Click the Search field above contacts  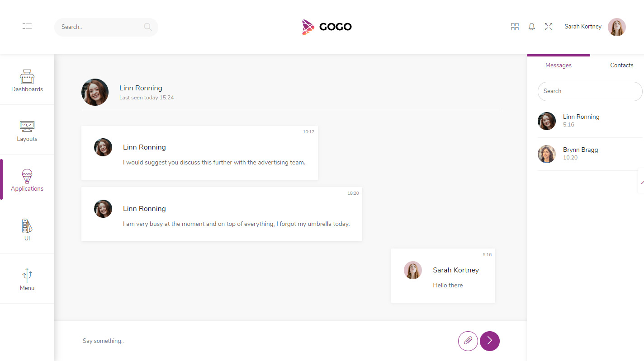pyautogui.click(x=590, y=91)
